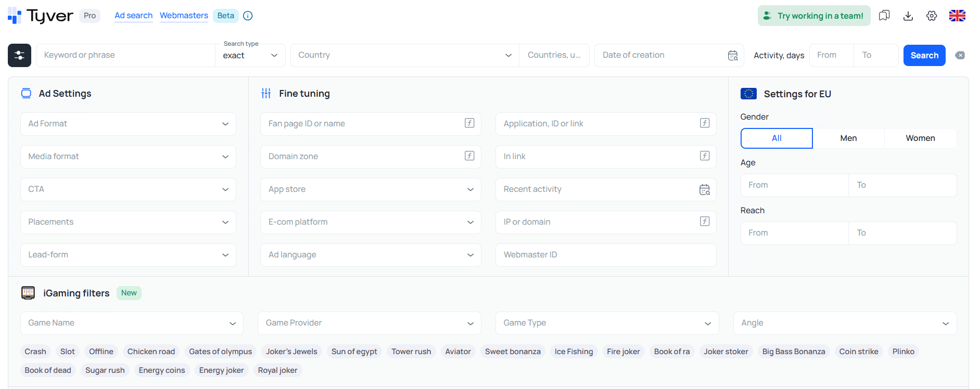
Task: Open the settings gear icon
Action: (932, 16)
